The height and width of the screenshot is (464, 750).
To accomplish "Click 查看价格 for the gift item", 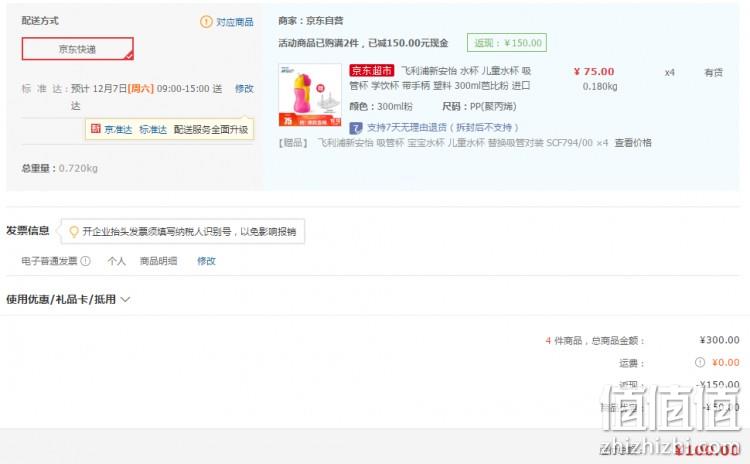I will 633,143.
